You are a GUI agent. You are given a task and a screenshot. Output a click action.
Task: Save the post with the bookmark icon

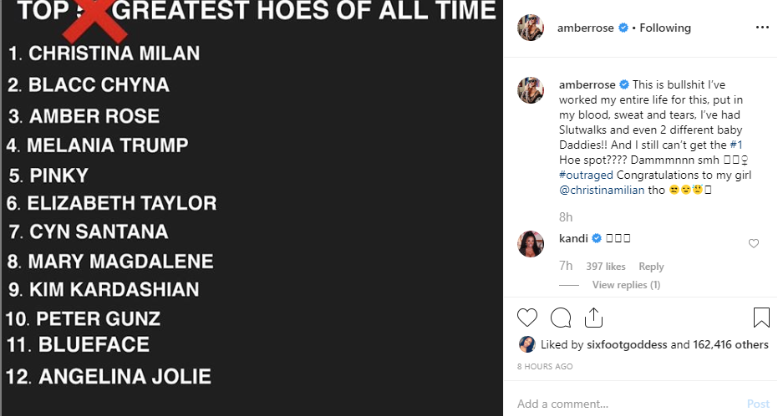click(761, 317)
